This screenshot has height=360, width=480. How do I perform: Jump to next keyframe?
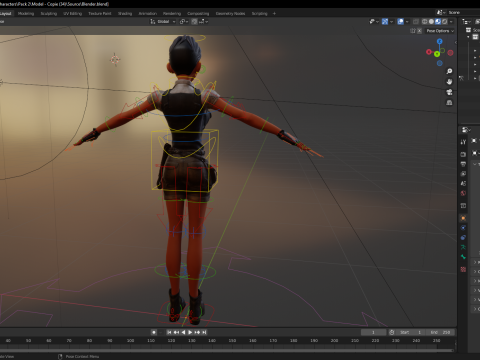click(197, 332)
